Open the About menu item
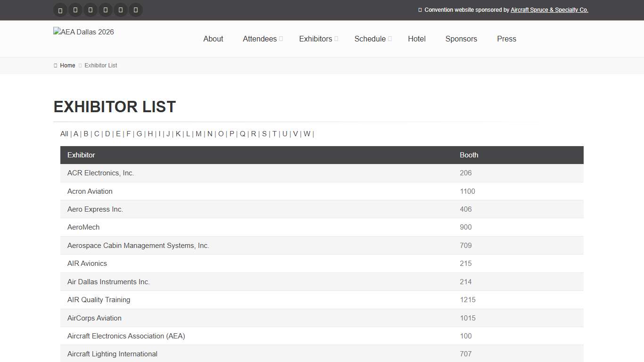Image resolution: width=644 pixels, height=362 pixels. pos(213,39)
